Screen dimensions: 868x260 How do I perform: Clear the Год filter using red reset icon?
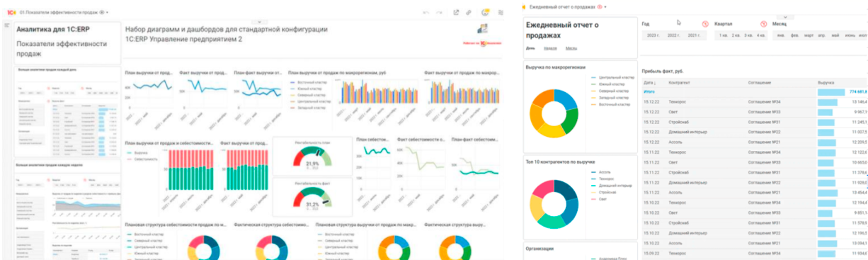click(x=705, y=24)
